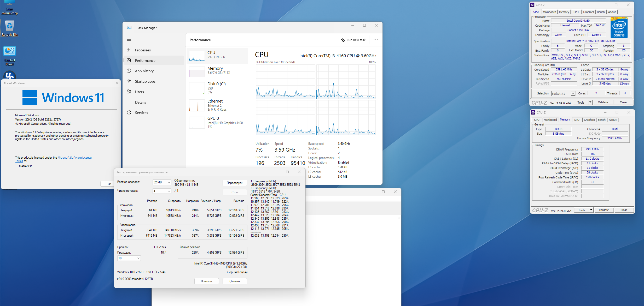Open the Task Manager hamburger navigation menu
The image size is (644, 306).
click(x=129, y=40)
